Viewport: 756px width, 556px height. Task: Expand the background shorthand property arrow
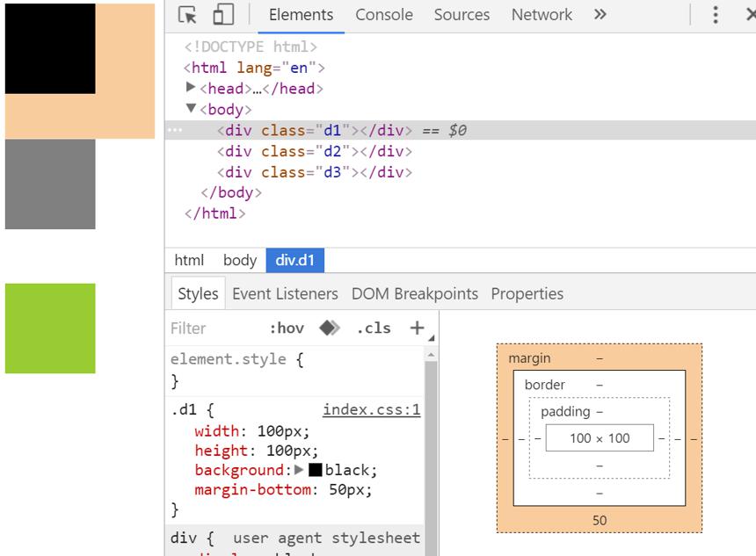tap(299, 469)
